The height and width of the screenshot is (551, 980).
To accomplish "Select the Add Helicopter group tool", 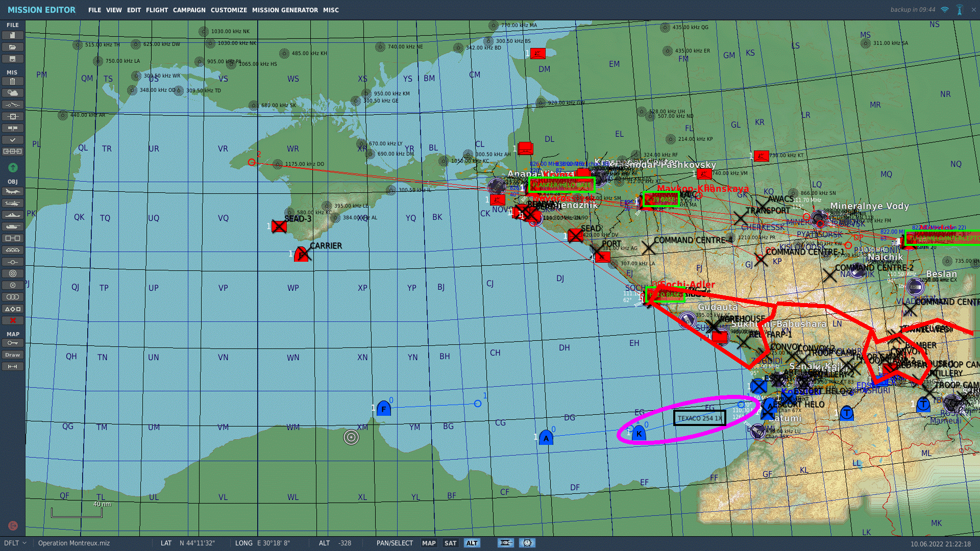I will coord(13,203).
